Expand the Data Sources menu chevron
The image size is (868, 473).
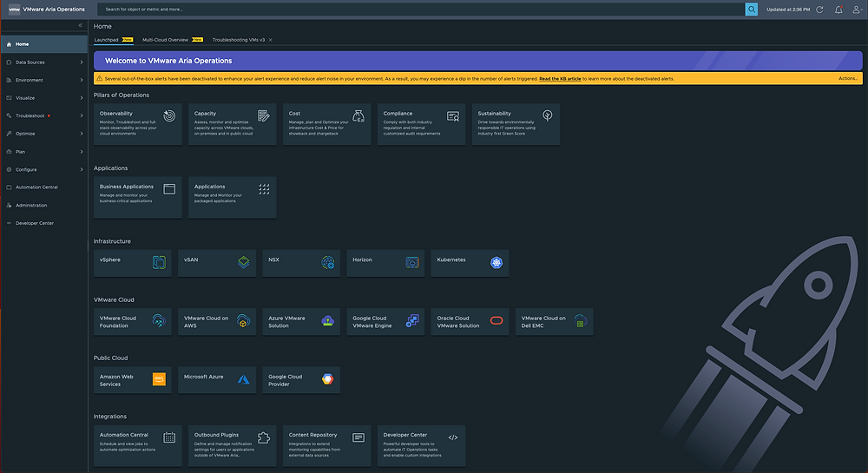pyautogui.click(x=82, y=62)
